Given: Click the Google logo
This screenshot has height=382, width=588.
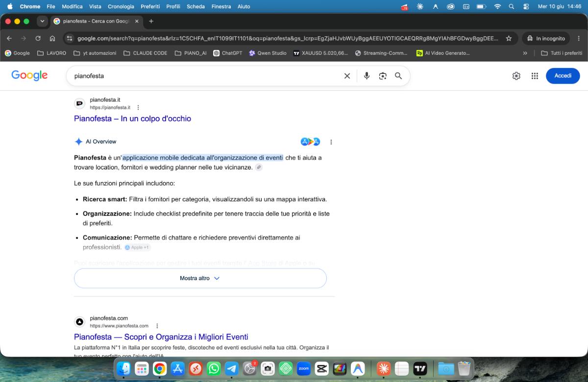Looking at the screenshot, I should 29,75.
